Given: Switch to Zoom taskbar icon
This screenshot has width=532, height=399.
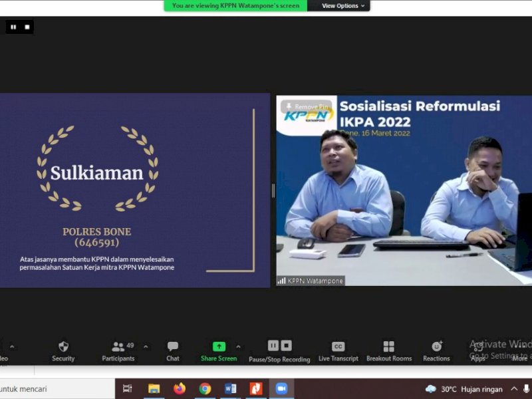Looking at the screenshot, I should (281, 388).
